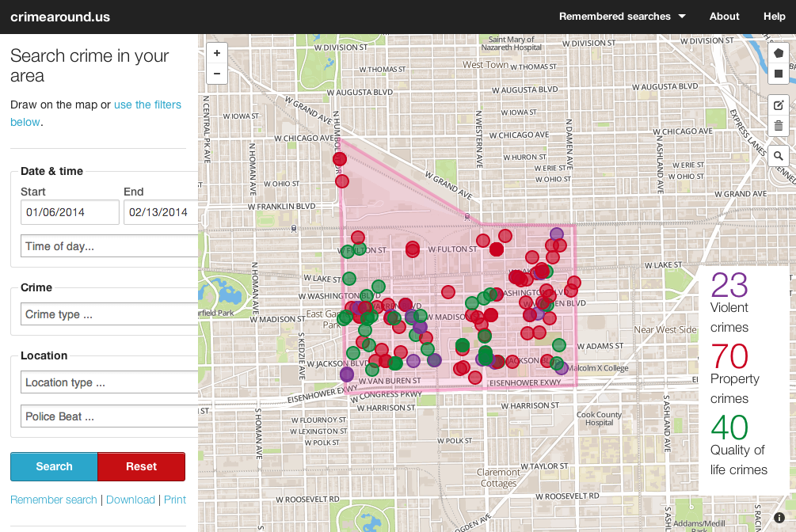This screenshot has width=796, height=532.
Task: Activate the edit shapes tool
Action: pyautogui.click(x=779, y=105)
